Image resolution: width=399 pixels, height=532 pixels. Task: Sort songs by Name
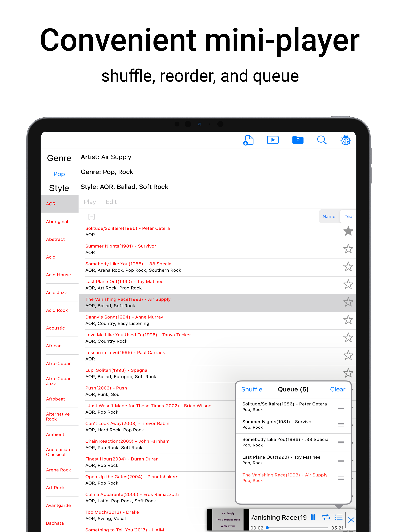point(329,217)
